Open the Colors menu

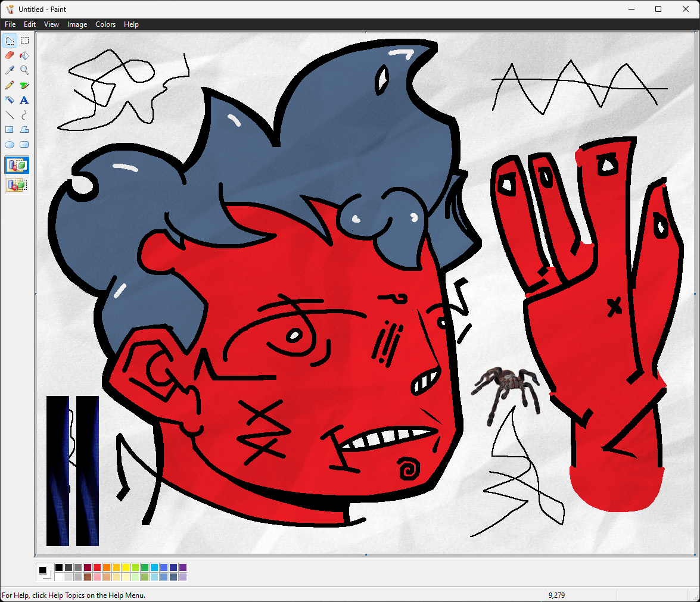point(105,24)
